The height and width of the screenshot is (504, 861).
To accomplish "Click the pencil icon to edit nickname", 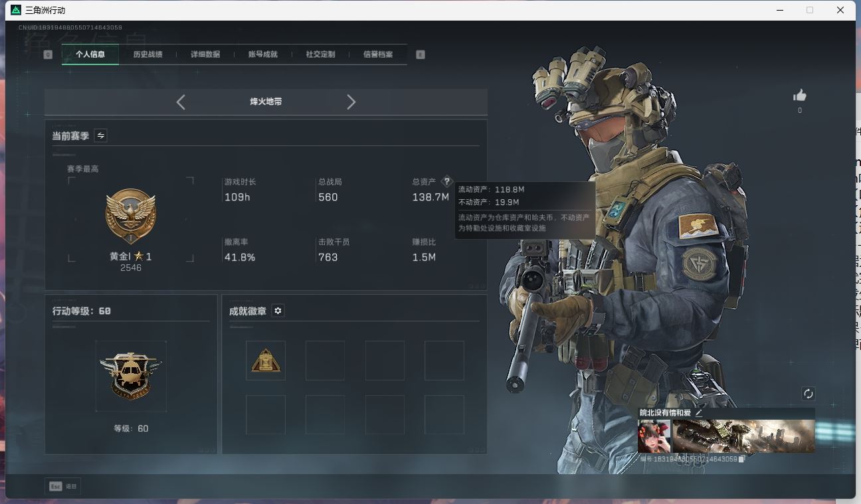I will (x=698, y=413).
